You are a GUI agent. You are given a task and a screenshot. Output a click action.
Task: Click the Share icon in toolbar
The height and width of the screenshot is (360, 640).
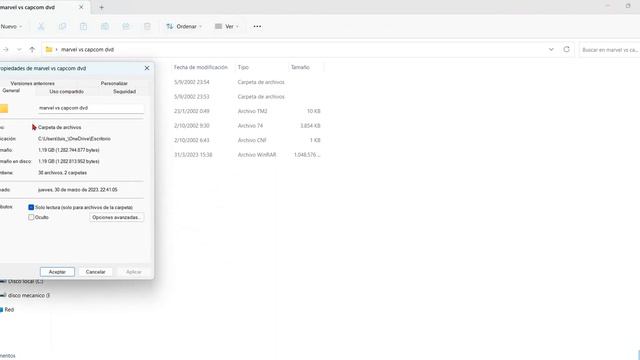pos(126,27)
